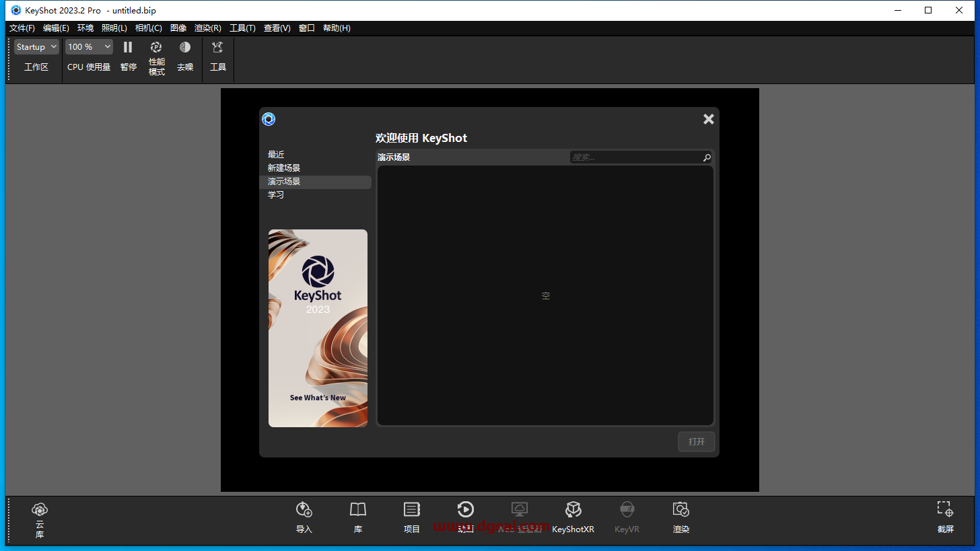
Task: Click the 工作区 label
Action: click(36, 67)
